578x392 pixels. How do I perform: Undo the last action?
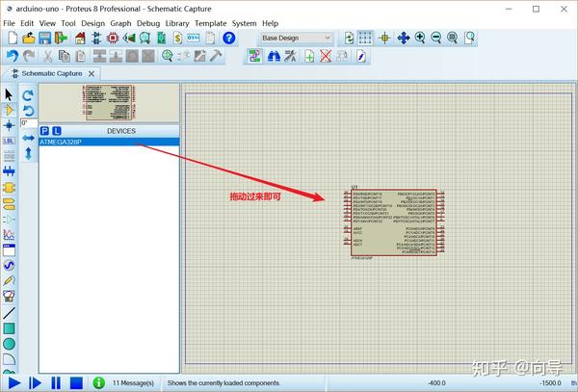(x=13, y=56)
